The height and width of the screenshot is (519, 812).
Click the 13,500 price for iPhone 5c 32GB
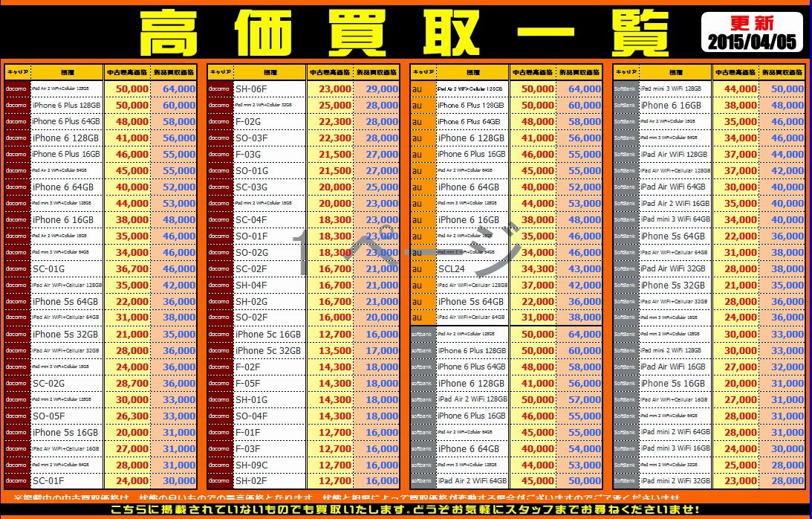tap(335, 351)
